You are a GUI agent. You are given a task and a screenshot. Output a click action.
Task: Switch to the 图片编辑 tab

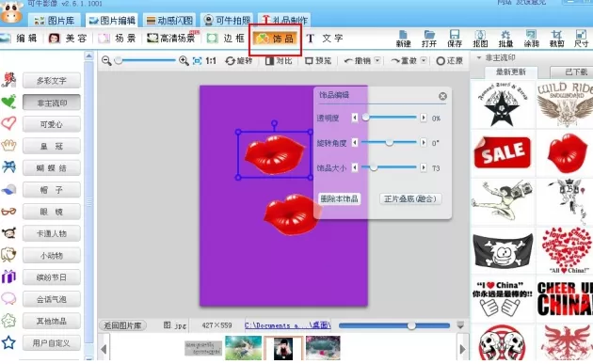point(112,21)
